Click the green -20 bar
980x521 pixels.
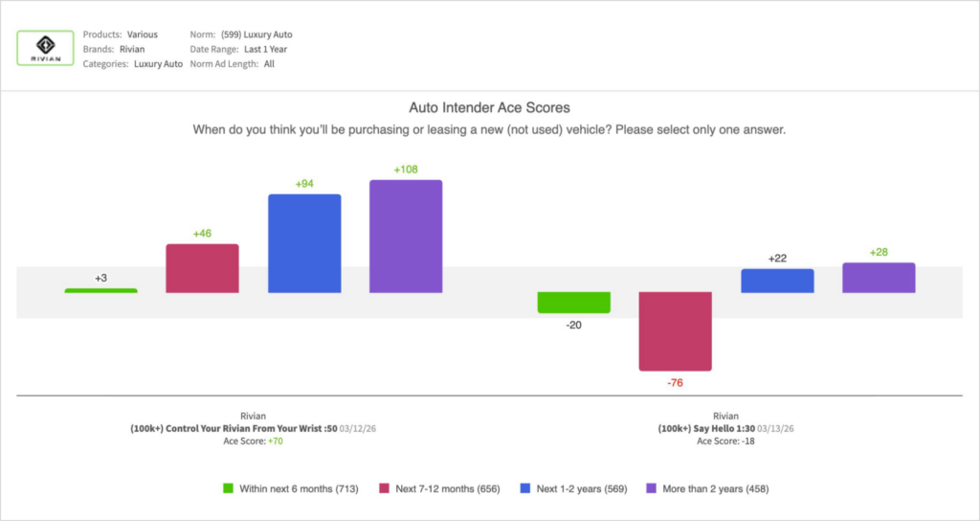tap(573, 303)
